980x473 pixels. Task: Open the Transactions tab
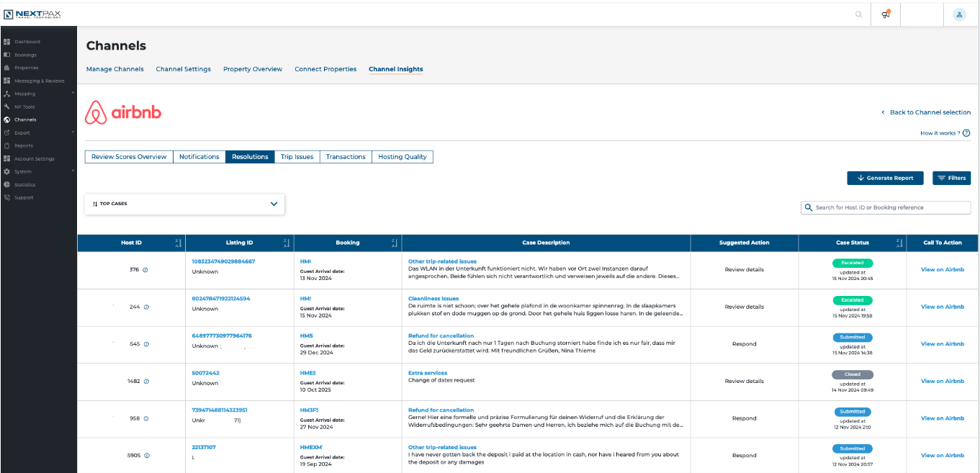346,157
